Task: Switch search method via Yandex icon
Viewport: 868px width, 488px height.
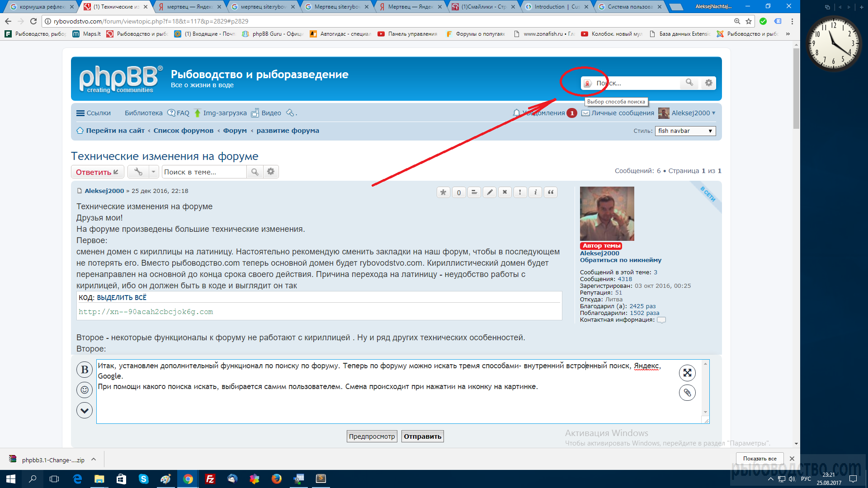Action: point(587,84)
